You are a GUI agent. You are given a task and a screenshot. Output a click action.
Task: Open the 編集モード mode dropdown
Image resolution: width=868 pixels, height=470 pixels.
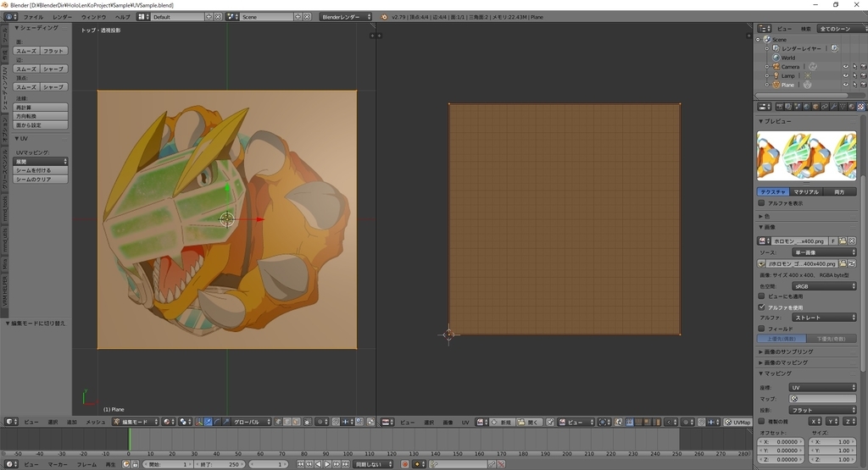[136, 422]
